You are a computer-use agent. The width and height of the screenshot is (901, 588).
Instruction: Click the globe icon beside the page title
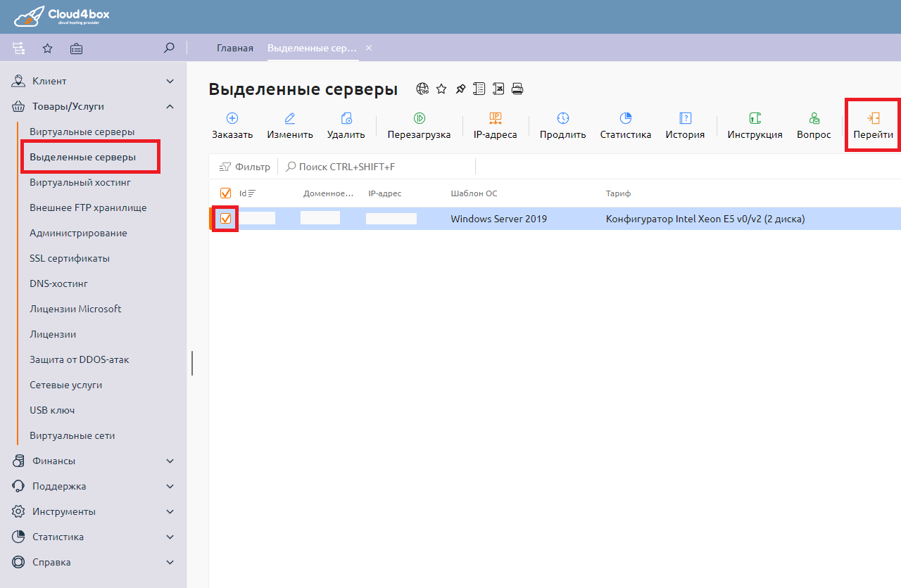[x=422, y=89]
